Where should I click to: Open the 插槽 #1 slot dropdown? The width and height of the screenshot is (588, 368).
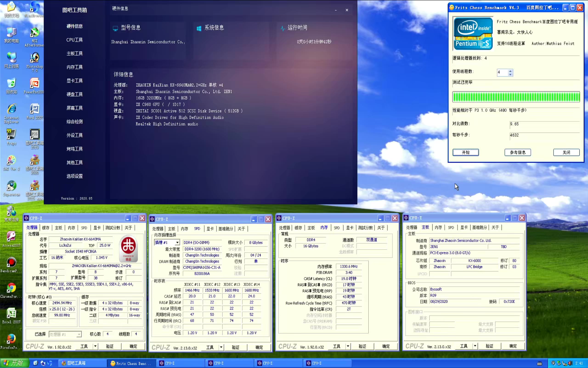point(177,243)
